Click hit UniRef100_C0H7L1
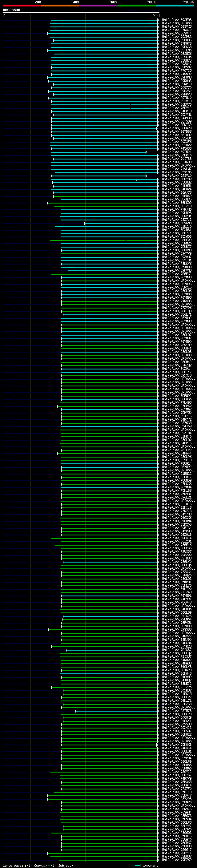Image resolution: width=197 pixels, height=868 pixels. tap(176, 233)
